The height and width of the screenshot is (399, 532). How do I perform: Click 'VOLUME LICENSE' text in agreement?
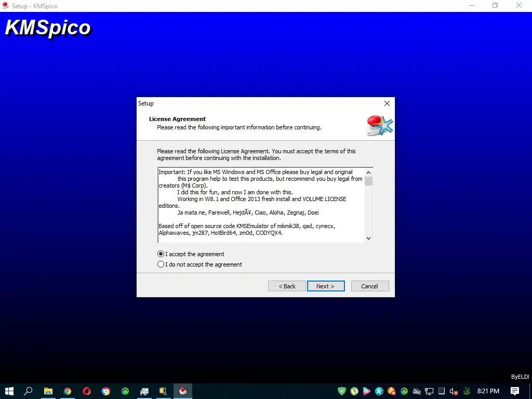click(x=324, y=199)
